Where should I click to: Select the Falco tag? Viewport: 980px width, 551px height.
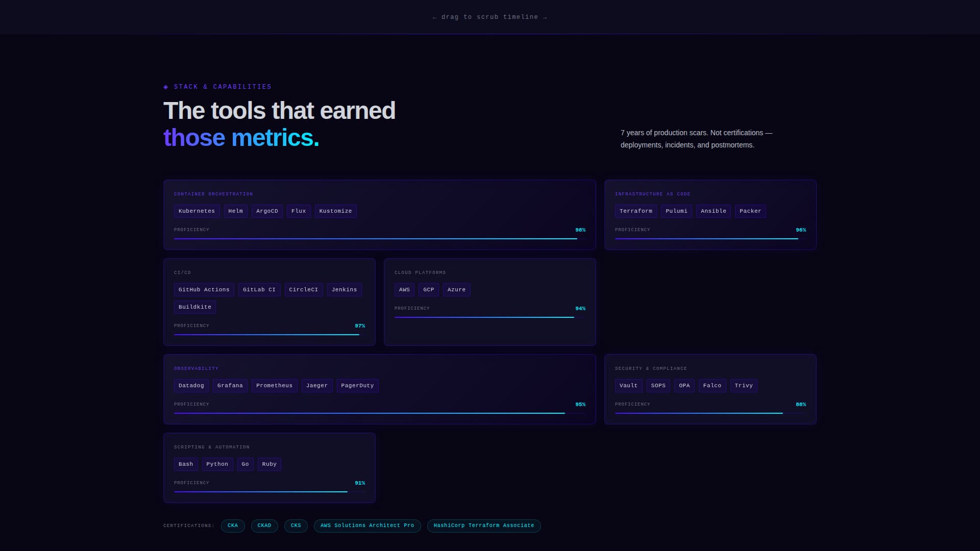(x=713, y=386)
